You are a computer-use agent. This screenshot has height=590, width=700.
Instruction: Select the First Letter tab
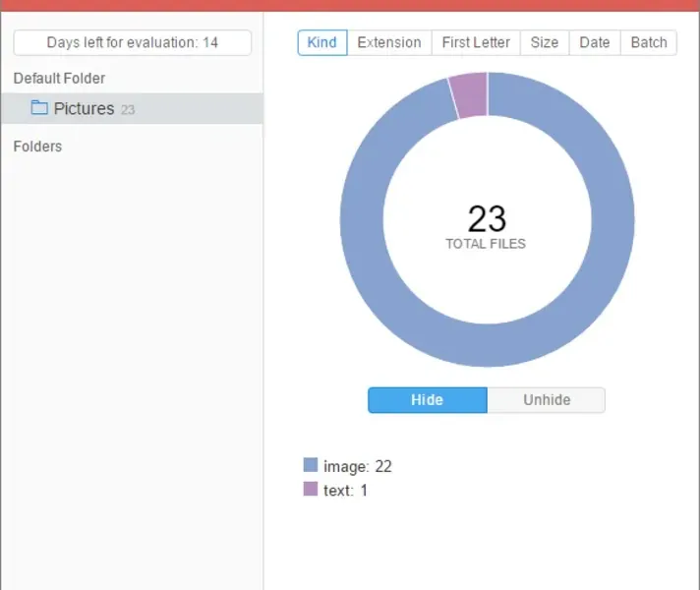point(476,42)
